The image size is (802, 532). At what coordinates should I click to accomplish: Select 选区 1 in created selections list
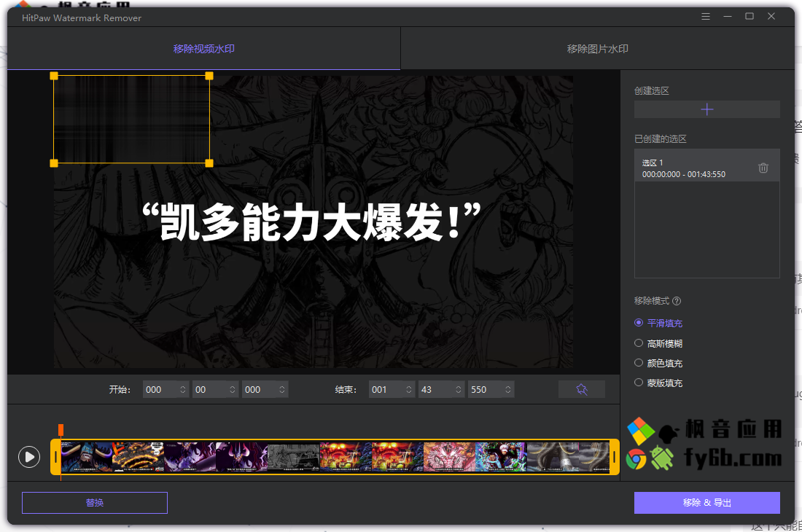pos(707,165)
